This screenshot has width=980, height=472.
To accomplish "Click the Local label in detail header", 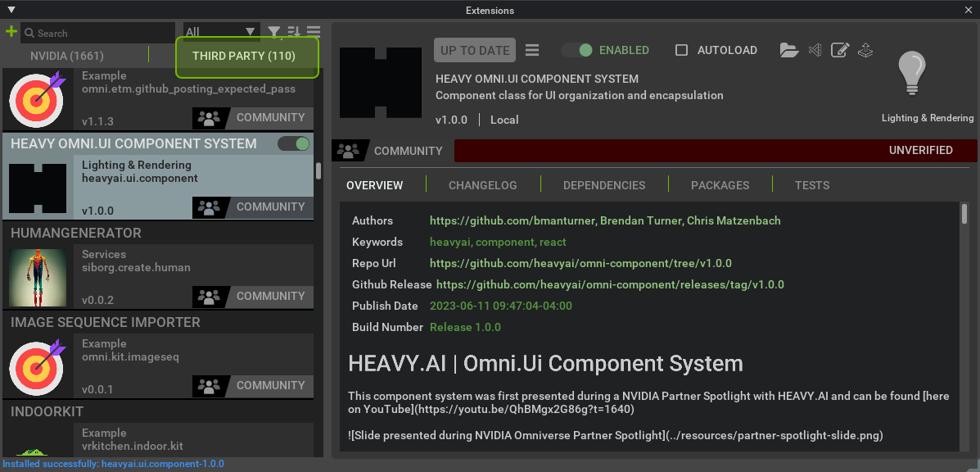I will 504,120.
